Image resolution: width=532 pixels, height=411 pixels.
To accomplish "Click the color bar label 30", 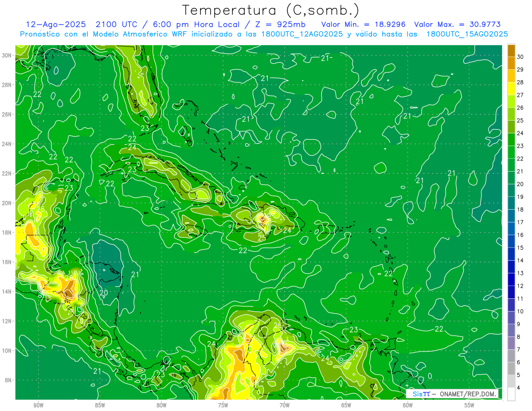I will click(521, 57).
